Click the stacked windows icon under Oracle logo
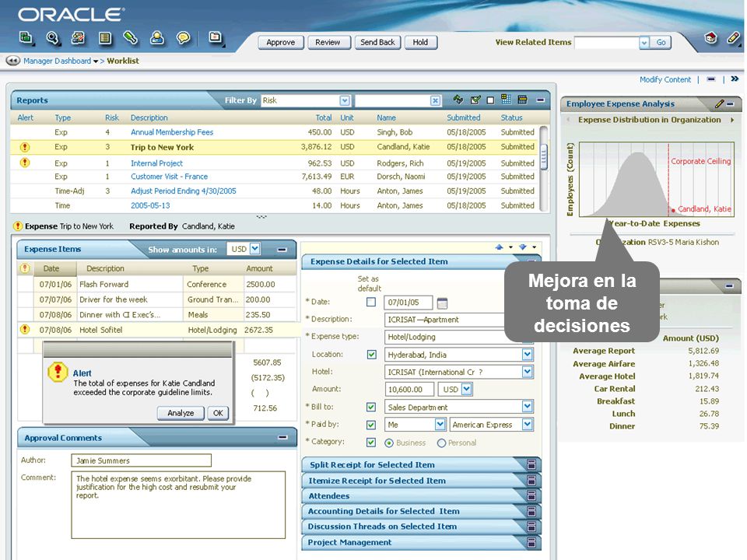Image resolution: width=747 pixels, height=560 pixels. click(26, 37)
